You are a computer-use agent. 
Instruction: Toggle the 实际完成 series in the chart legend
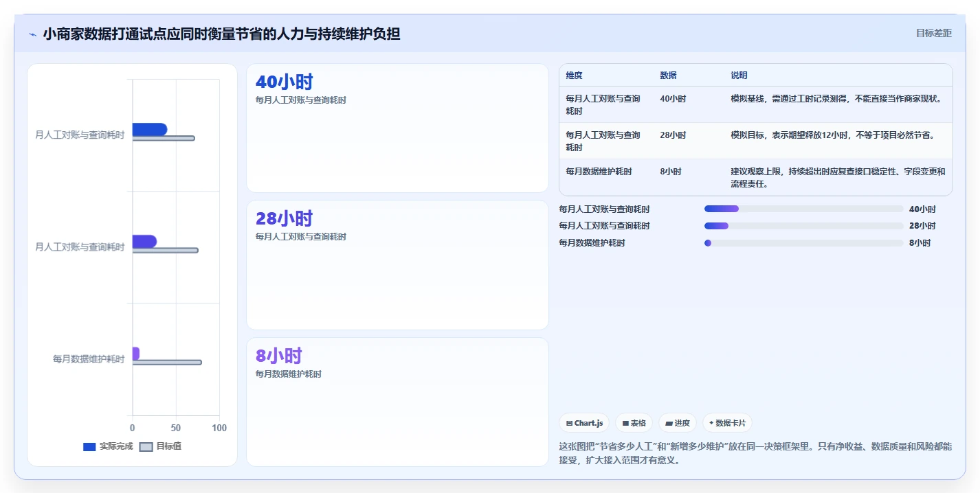(x=108, y=446)
